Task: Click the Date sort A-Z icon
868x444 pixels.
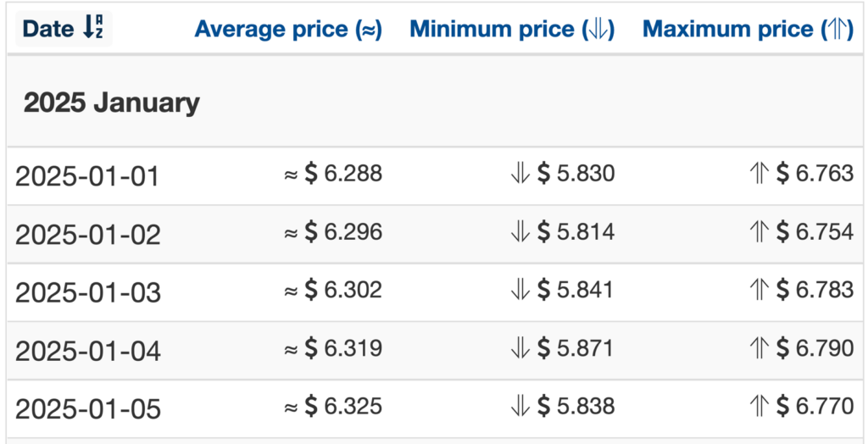Action: pos(92,28)
